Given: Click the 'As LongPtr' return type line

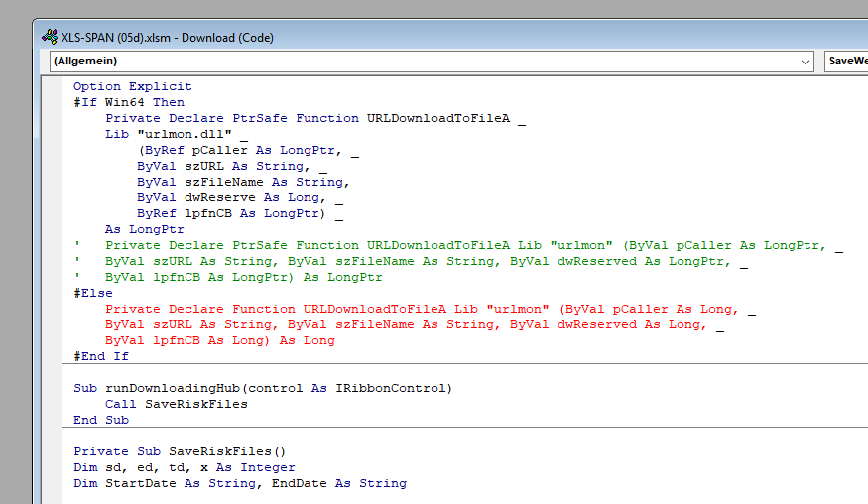Looking at the screenshot, I should (x=145, y=229).
